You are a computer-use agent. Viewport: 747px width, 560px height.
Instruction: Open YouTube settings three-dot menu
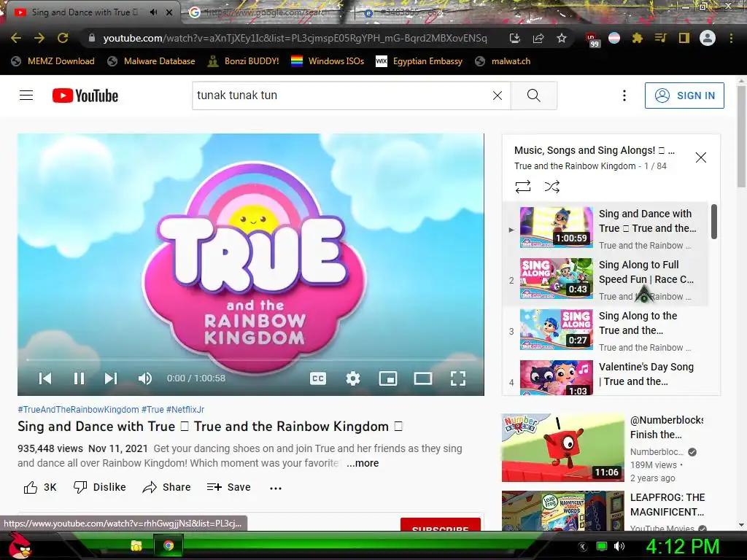[624, 96]
